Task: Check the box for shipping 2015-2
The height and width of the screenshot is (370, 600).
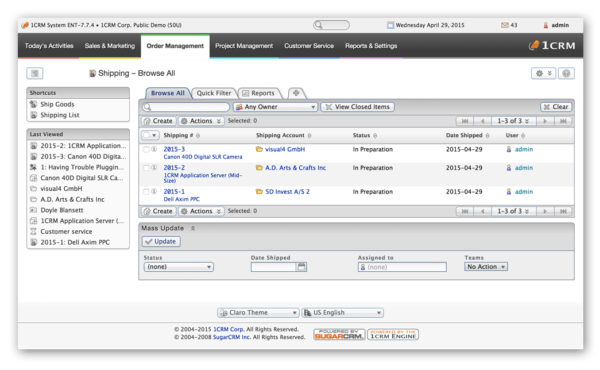Action: click(x=146, y=168)
